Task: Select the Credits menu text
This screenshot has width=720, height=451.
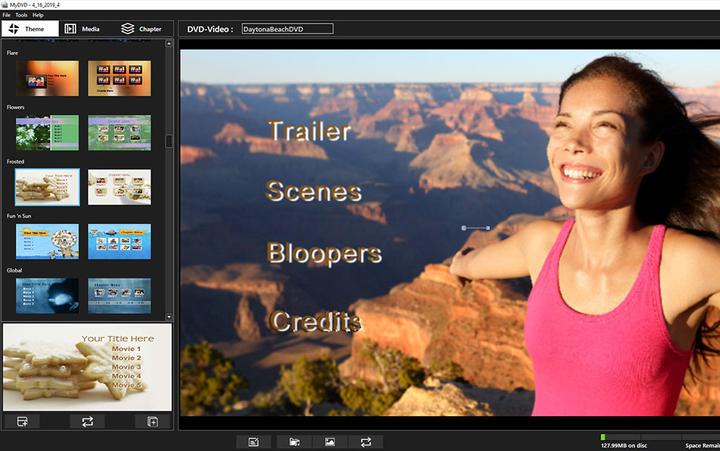Action: tap(315, 321)
